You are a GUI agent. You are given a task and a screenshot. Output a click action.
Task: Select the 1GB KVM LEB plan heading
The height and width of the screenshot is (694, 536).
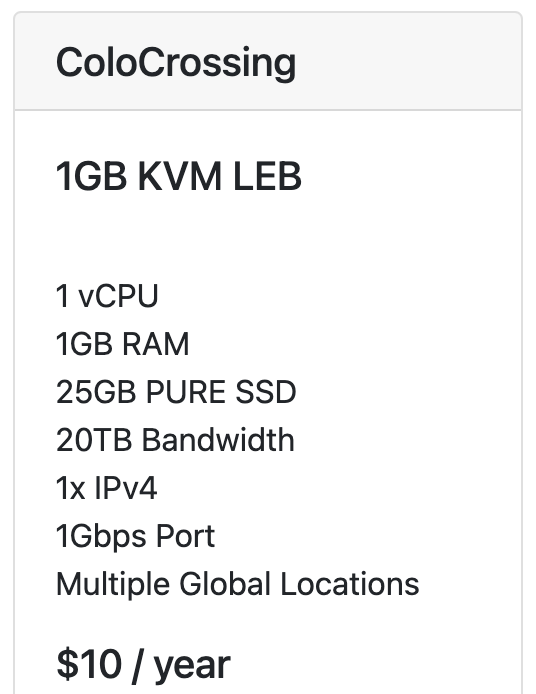(179, 176)
